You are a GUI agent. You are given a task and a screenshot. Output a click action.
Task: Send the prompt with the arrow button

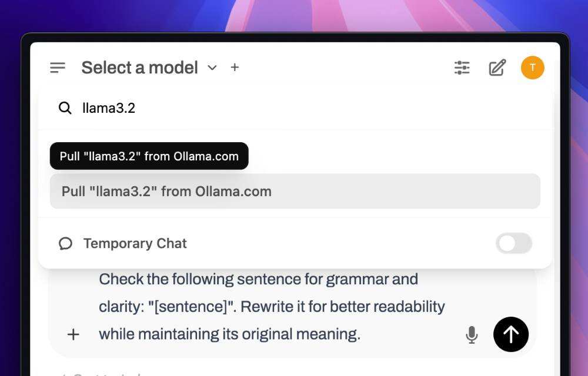coord(510,334)
